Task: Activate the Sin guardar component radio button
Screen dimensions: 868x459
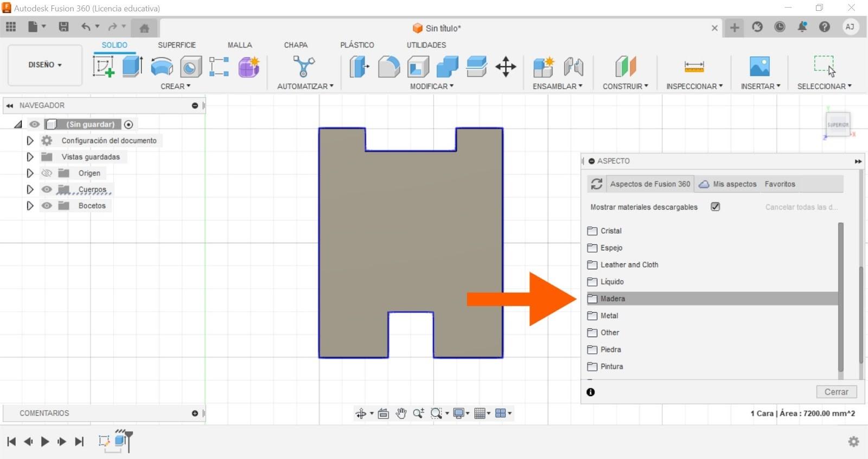Action: [129, 124]
